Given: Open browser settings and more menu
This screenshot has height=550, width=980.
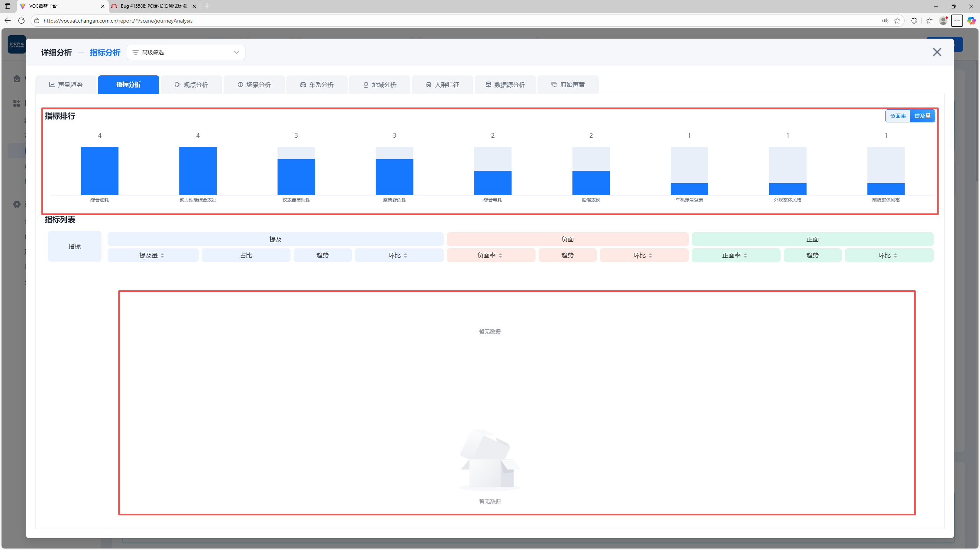Looking at the screenshot, I should click(x=957, y=21).
